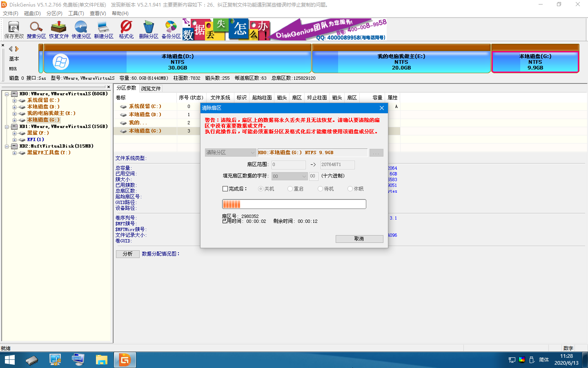This screenshot has height=368, width=588.
Task: Click the sector erase progress bar
Action: click(294, 204)
